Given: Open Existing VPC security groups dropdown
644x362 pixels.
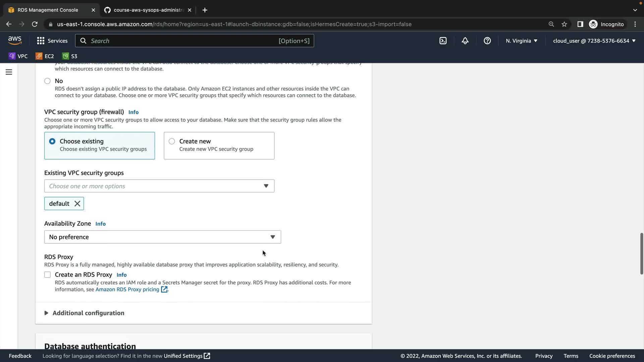Looking at the screenshot, I should click(159, 186).
